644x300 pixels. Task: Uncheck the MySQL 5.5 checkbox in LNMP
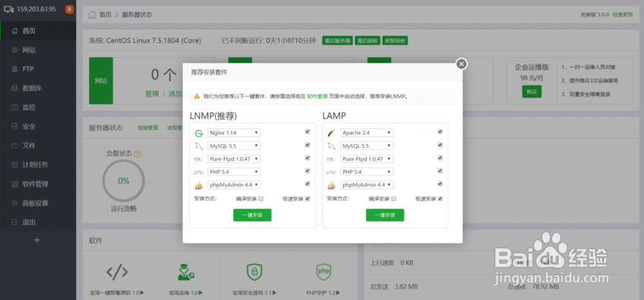(307, 145)
